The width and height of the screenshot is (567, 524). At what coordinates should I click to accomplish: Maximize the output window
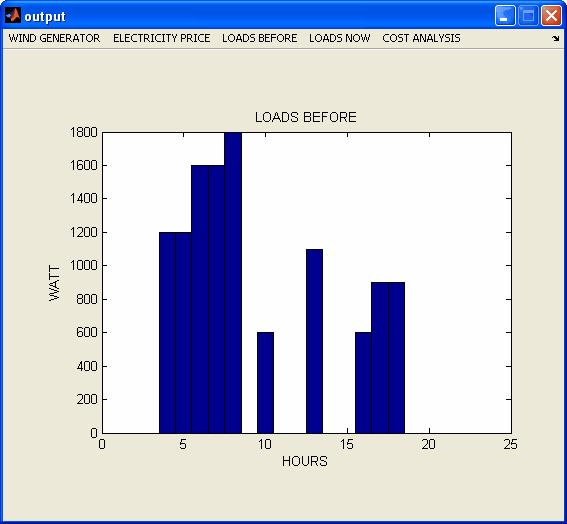coord(528,16)
